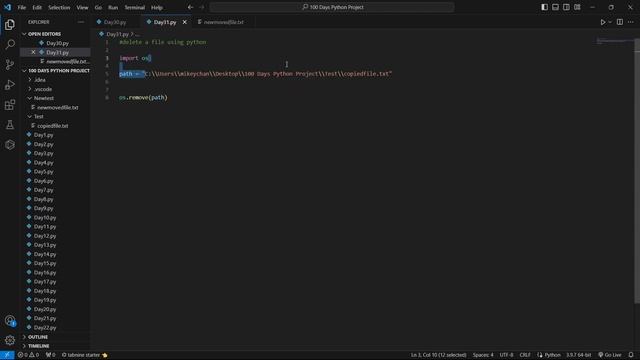The image size is (640, 360).
Task: Close Day31.py in Open Editors list
Action: [33, 52]
